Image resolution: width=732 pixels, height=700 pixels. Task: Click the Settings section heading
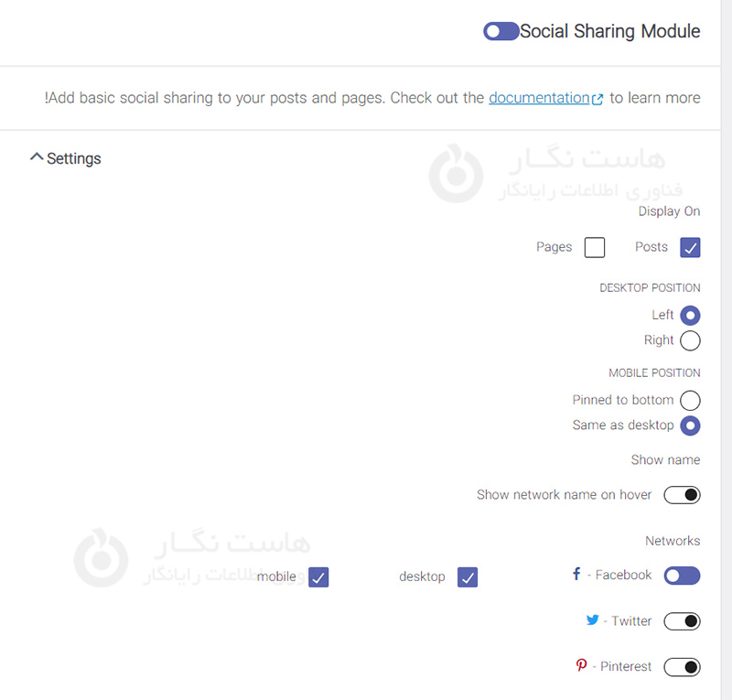click(74, 158)
